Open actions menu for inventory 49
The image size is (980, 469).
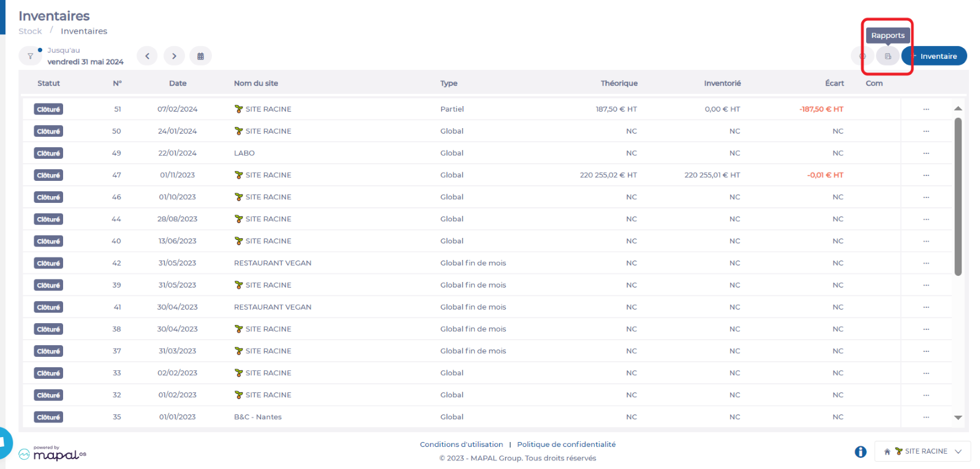point(926,153)
